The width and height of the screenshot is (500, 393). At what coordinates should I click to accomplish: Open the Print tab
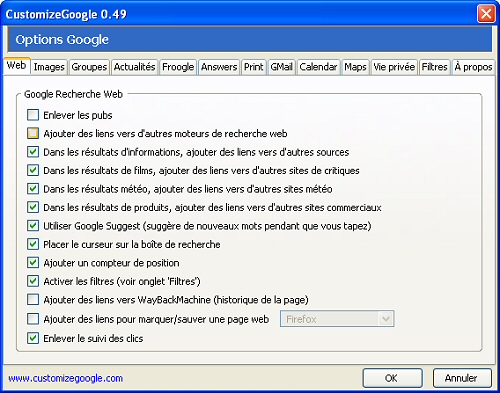point(254,67)
